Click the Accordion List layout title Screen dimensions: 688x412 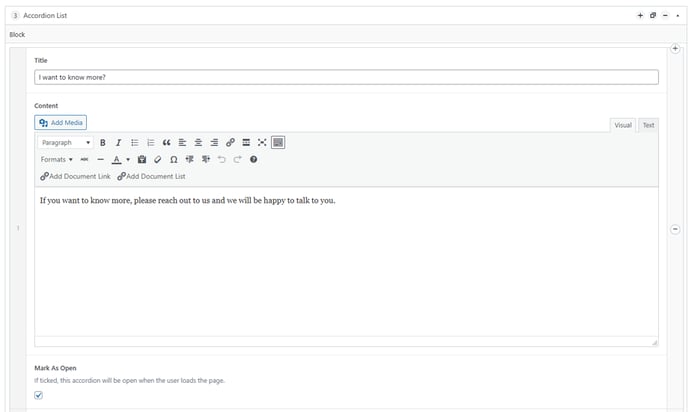[x=45, y=15]
